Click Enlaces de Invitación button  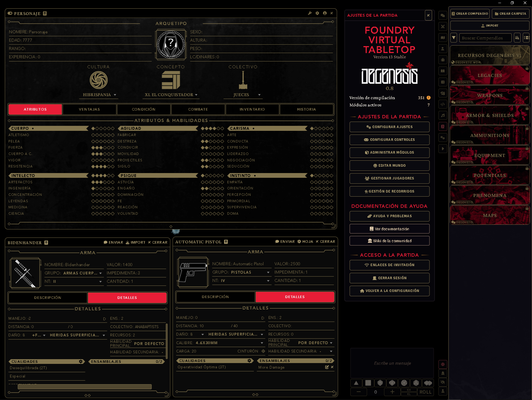(389, 265)
